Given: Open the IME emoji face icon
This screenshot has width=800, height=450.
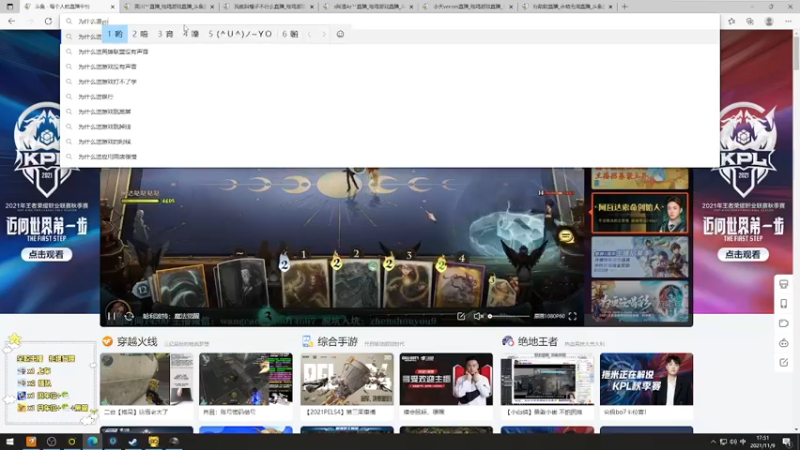Looking at the screenshot, I should [x=340, y=34].
